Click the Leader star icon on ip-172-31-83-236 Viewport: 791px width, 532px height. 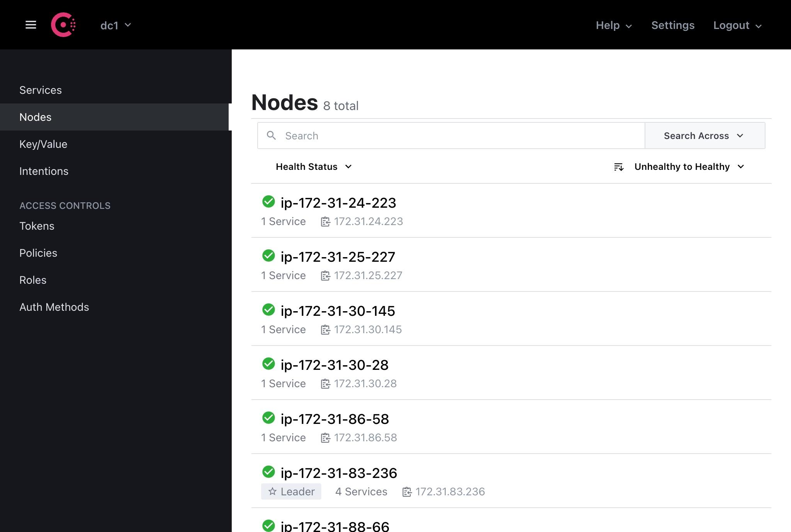[272, 491]
